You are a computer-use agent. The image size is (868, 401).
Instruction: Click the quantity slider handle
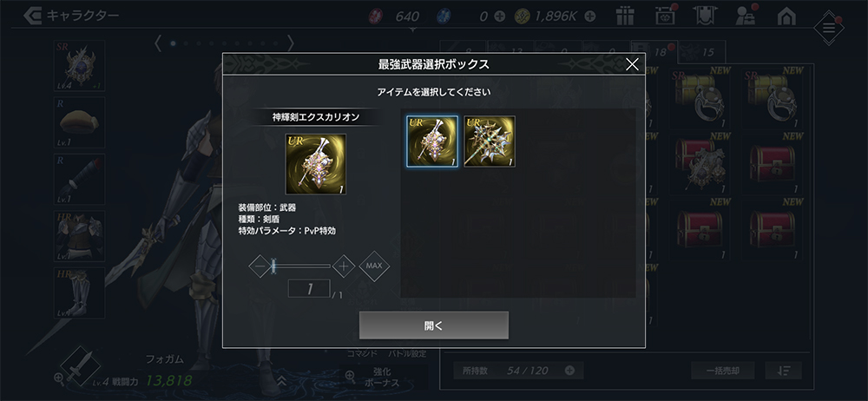(x=273, y=266)
